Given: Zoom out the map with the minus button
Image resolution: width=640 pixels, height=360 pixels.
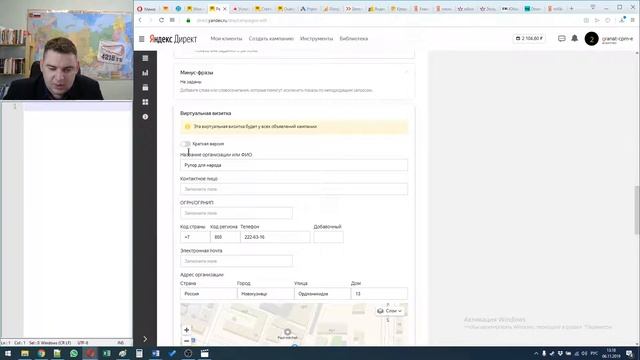Looking at the screenshot, I should pyautogui.click(x=187, y=341).
